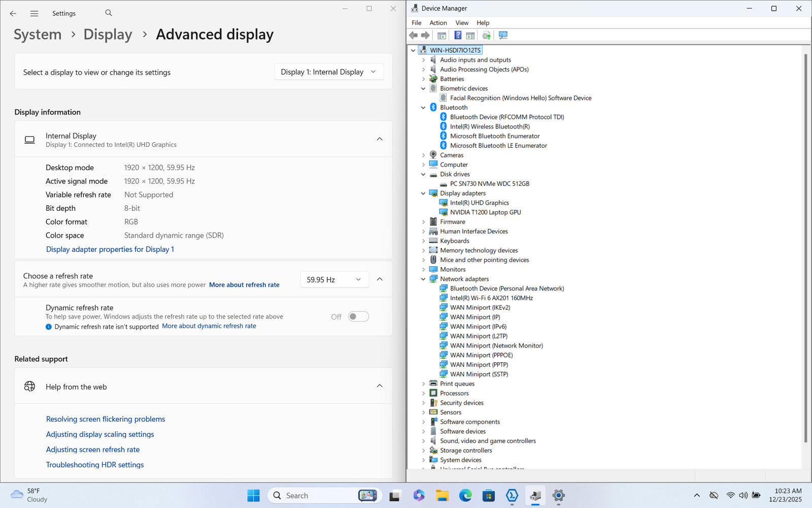Open Display adapter properties for Display 1
This screenshot has height=508, width=812.
point(110,249)
